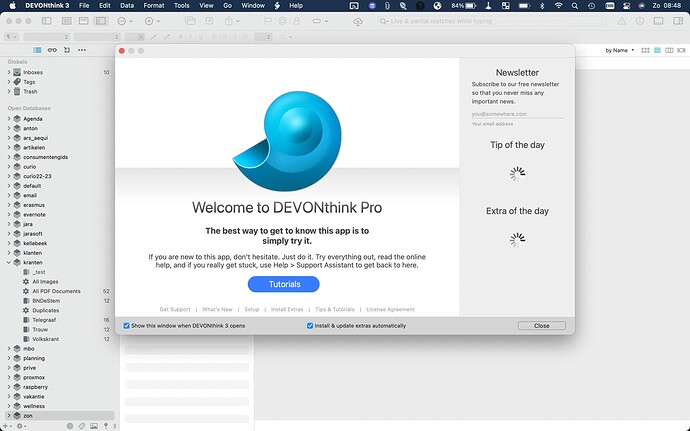Click the blue Tutorials button
Screen dimensions: 690x431
(283, 284)
